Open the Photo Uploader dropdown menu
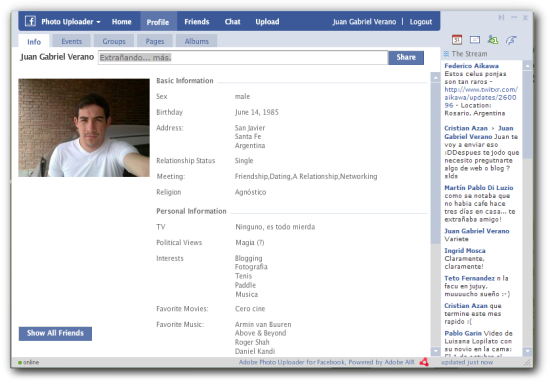 click(71, 22)
